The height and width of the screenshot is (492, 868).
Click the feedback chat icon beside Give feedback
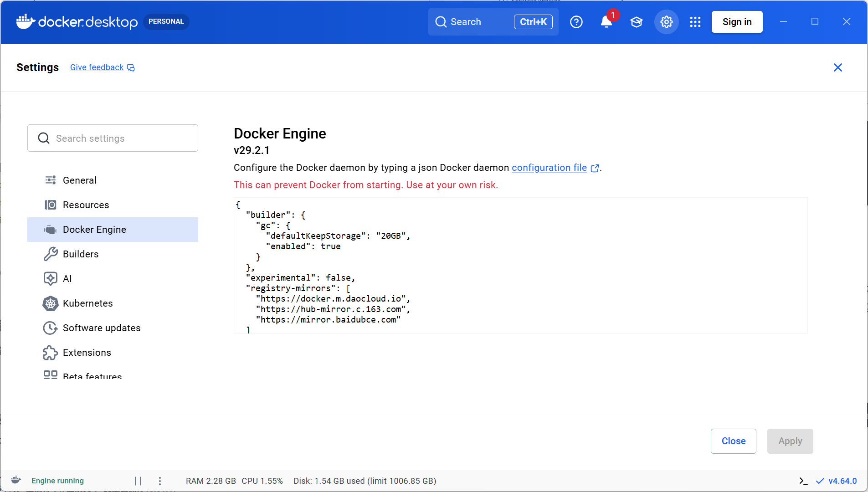point(131,68)
